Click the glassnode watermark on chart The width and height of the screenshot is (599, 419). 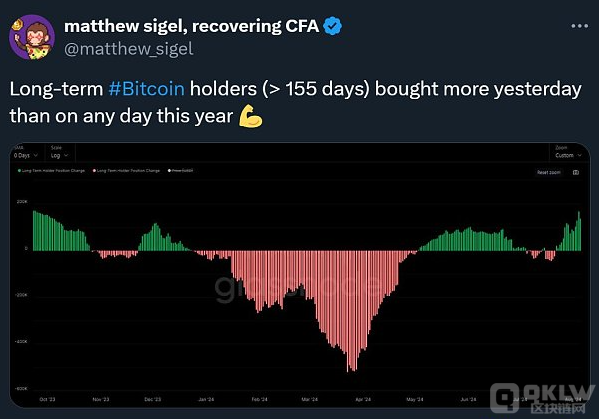coord(298,287)
